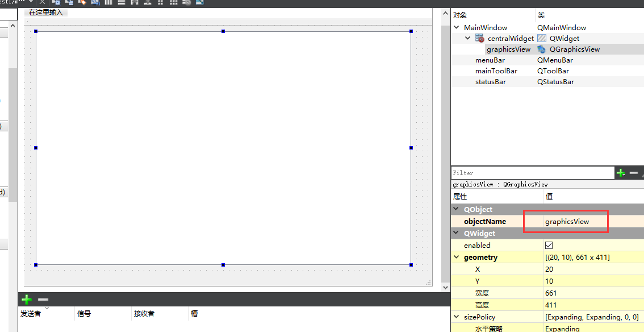The image size is (644, 332).
Task: Remove a connection with the minus button
Action: pos(42,299)
